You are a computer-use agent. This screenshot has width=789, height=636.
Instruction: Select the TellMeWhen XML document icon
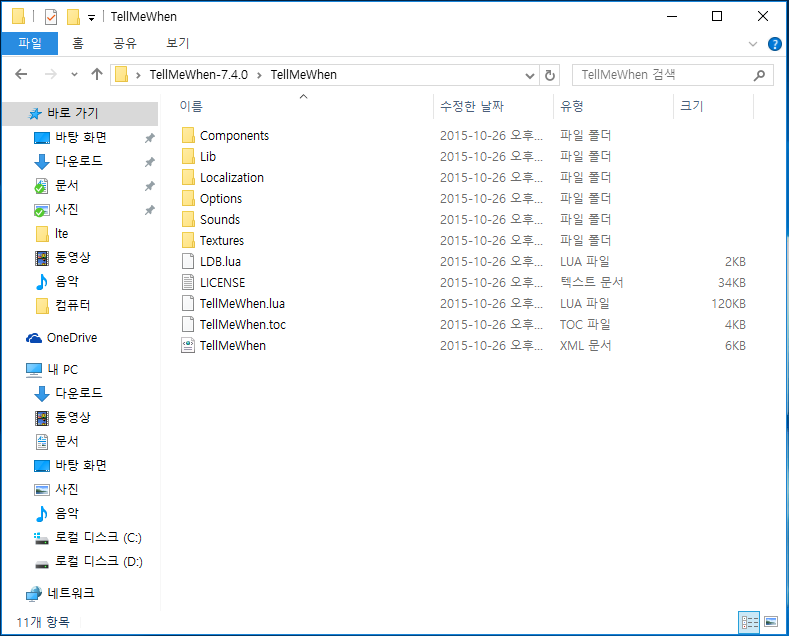click(x=188, y=346)
